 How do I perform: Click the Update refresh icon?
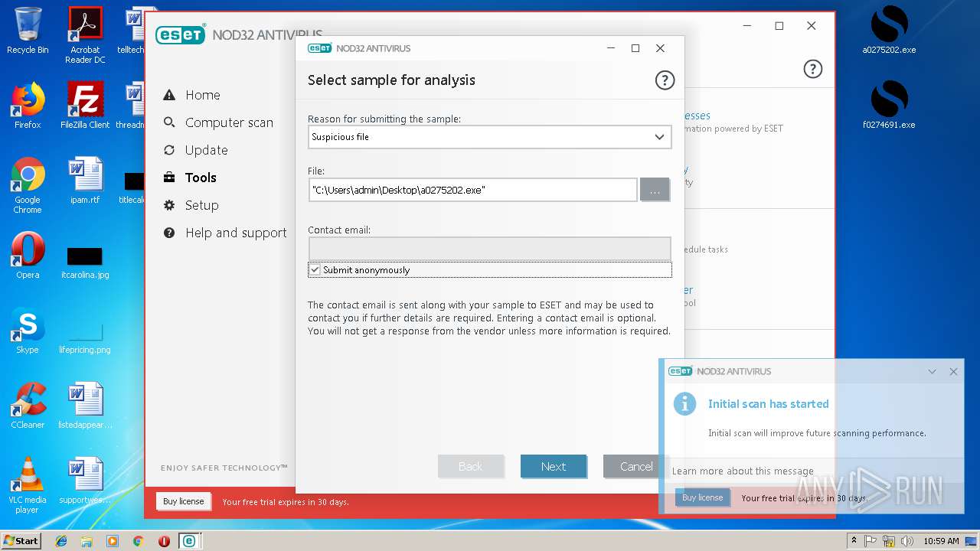tap(169, 150)
